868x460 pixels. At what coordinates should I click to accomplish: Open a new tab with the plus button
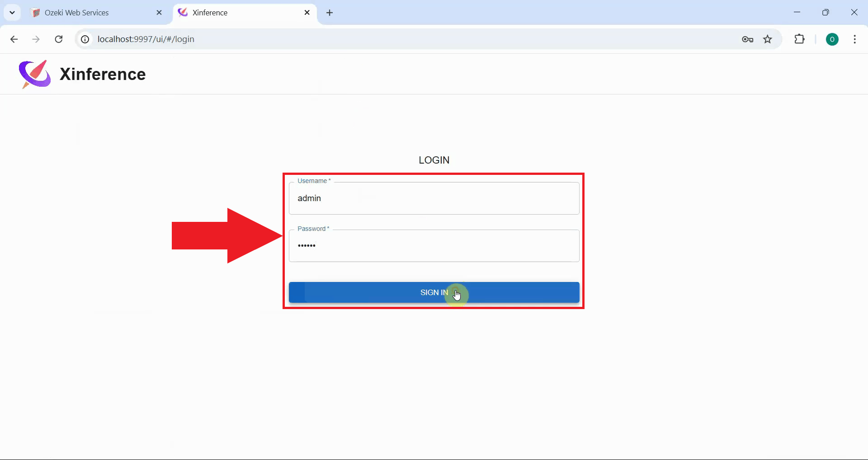330,13
